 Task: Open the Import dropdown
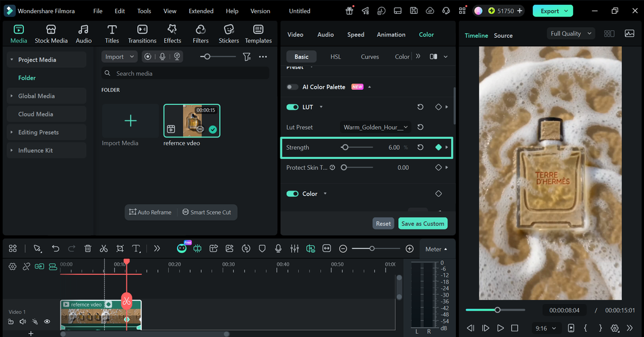(119, 57)
